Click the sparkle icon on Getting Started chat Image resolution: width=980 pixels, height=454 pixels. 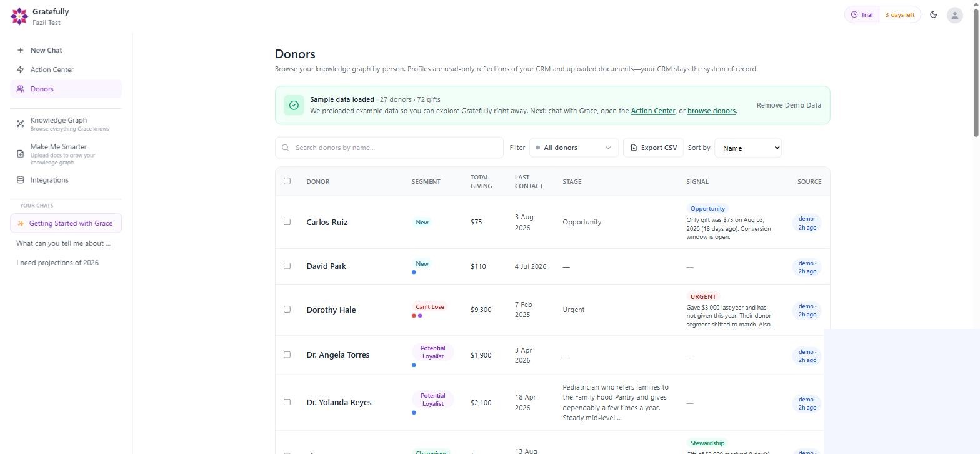(21, 223)
